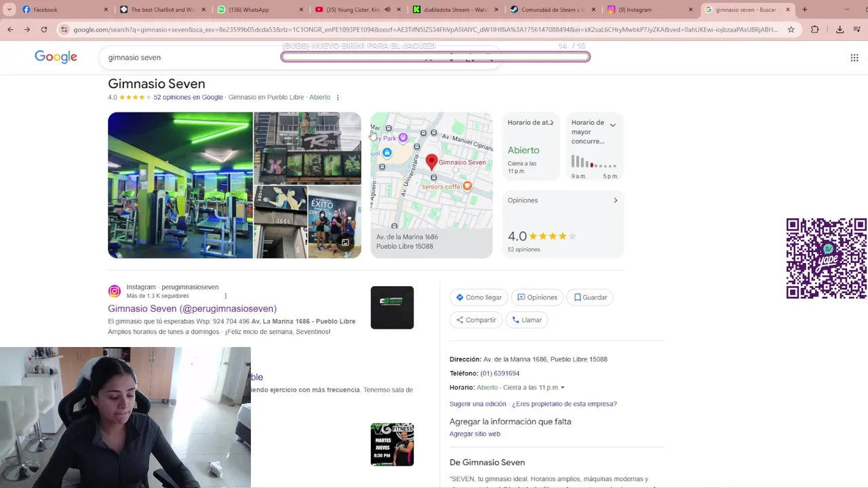Click the phone number (01) 6391694
Image resolution: width=868 pixels, height=488 pixels.
500,373
